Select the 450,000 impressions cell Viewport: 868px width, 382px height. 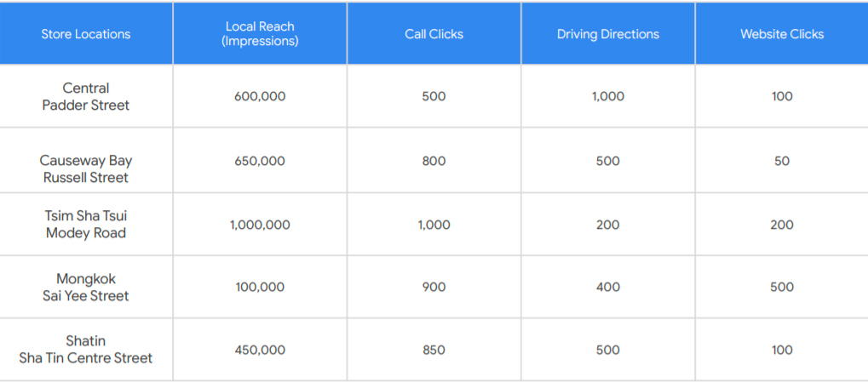260,350
